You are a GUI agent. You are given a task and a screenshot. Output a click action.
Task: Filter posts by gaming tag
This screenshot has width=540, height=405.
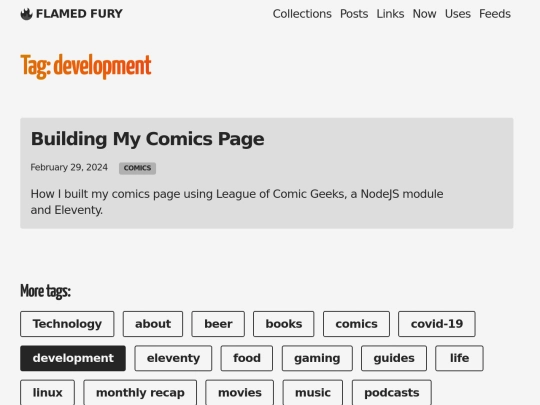(x=317, y=358)
